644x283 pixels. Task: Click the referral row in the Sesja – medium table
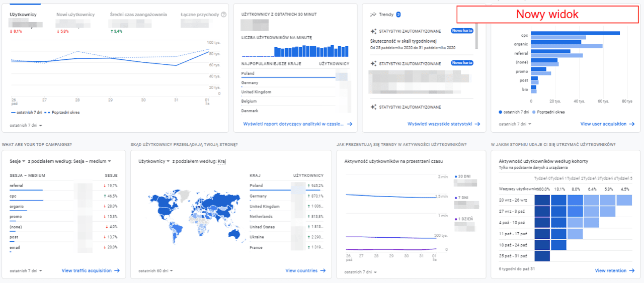[x=63, y=186]
